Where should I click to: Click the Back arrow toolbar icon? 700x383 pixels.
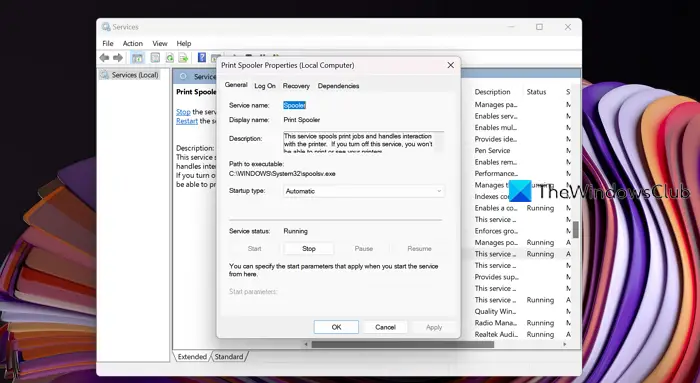coord(104,58)
